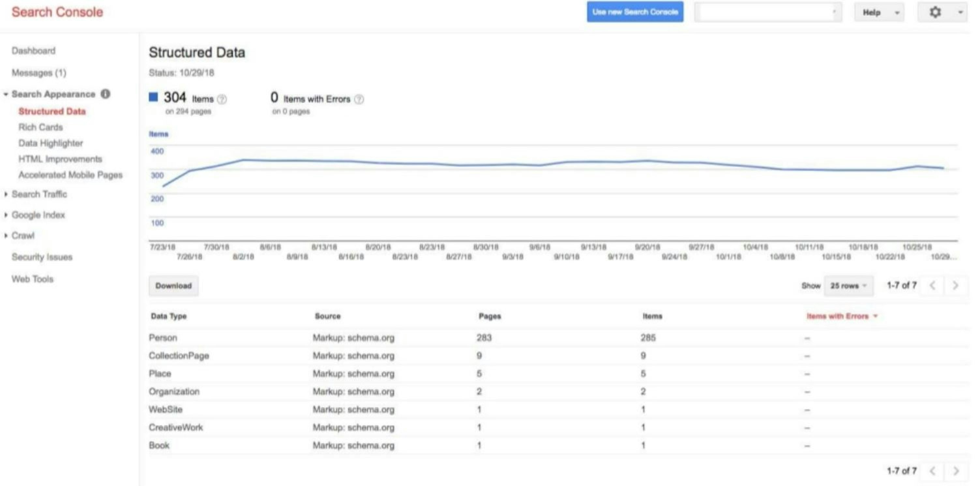Click bottom previous page arrow below table
The image size is (980, 486).
(x=932, y=471)
